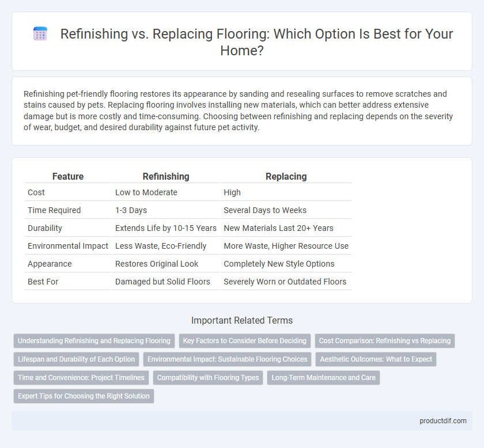The height and width of the screenshot is (448, 484).
Task: Open 'Expert Tips for Choosing the Right Solution'
Action: (x=84, y=396)
